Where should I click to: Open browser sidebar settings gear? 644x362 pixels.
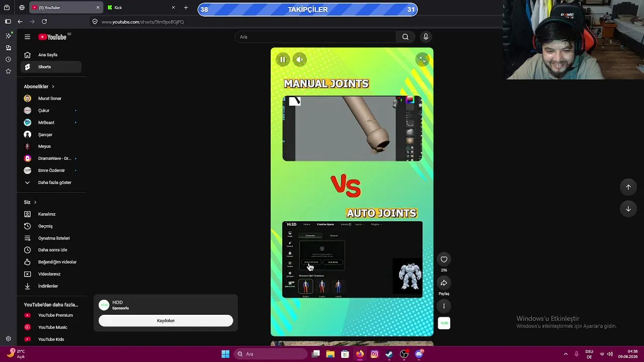click(x=8, y=339)
